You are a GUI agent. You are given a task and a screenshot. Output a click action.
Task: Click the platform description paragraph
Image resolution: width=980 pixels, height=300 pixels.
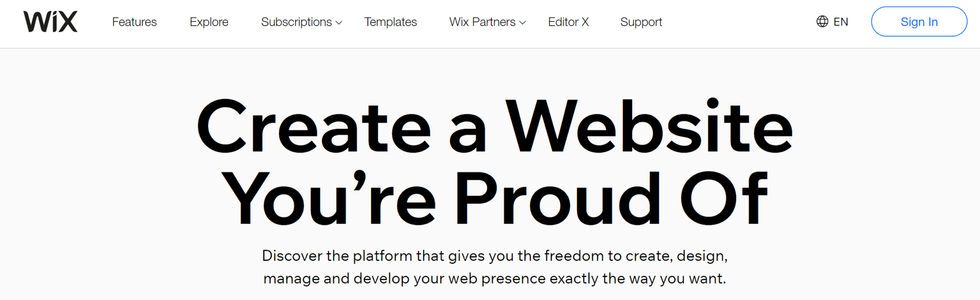point(493,266)
